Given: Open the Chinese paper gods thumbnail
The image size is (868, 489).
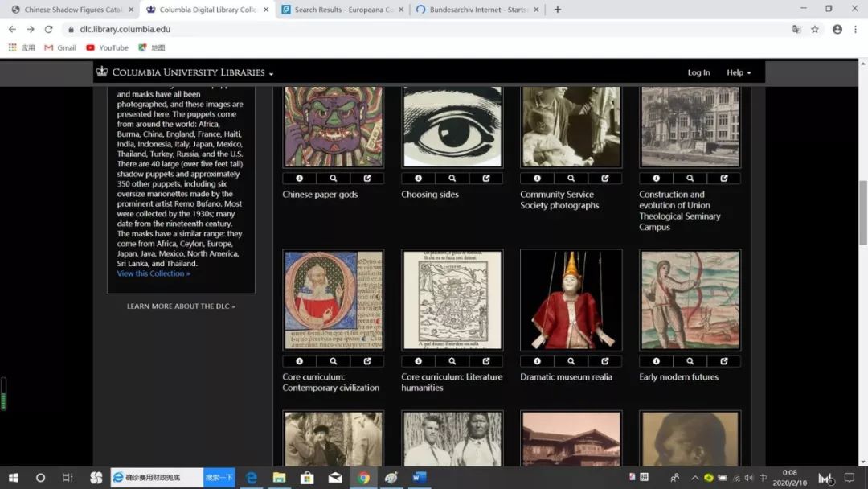Looking at the screenshot, I should click(334, 127).
